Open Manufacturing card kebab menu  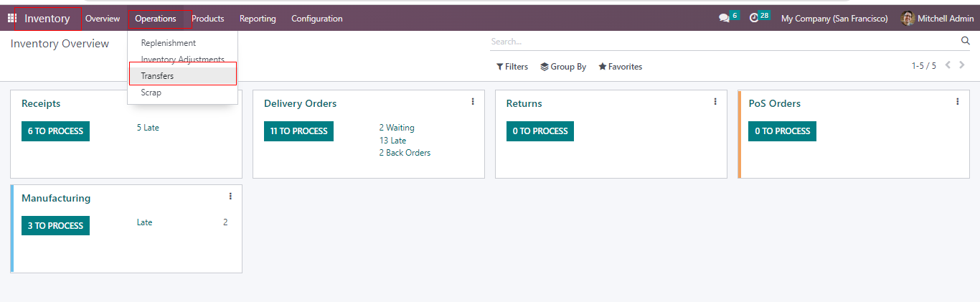tap(230, 197)
